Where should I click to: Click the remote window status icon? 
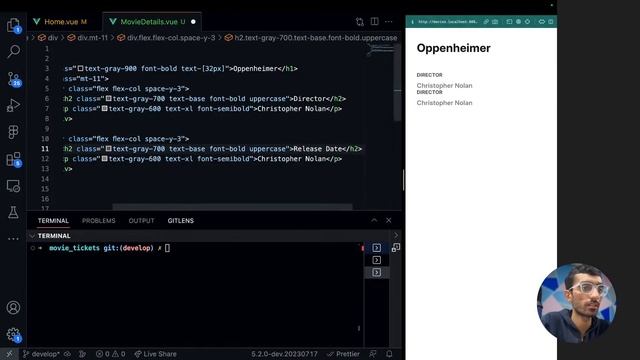pos(9,354)
